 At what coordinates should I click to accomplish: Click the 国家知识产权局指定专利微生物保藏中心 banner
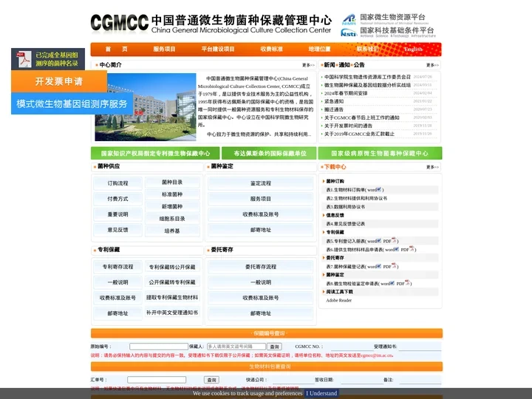[x=155, y=154]
